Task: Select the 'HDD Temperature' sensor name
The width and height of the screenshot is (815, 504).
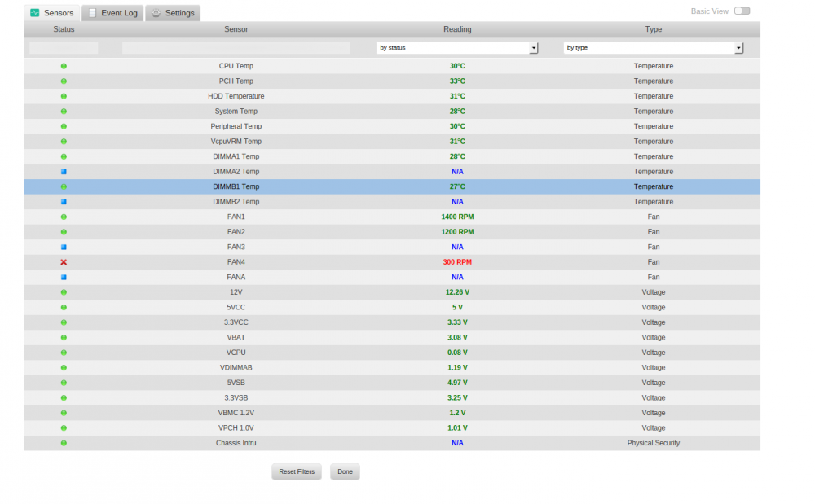Action: pos(236,96)
